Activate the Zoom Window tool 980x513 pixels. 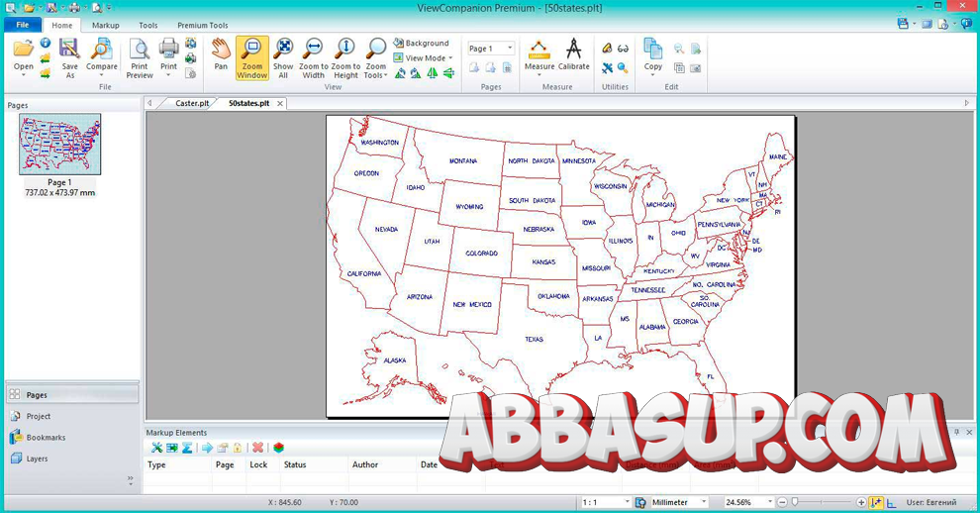pos(251,58)
